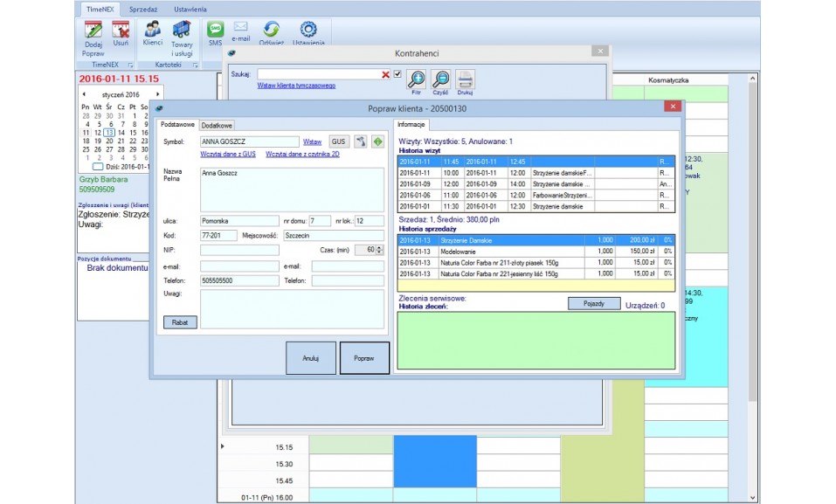Click the SMS icon in ribbon

215,31
